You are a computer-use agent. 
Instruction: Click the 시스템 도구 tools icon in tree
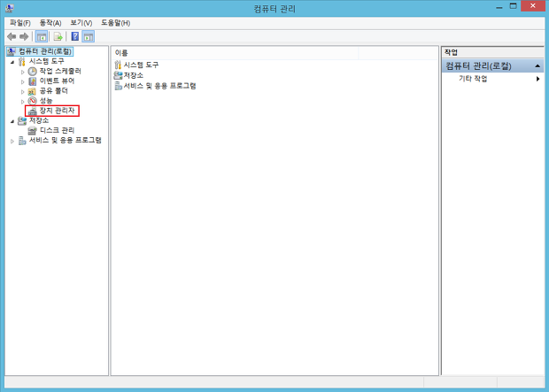coord(22,62)
